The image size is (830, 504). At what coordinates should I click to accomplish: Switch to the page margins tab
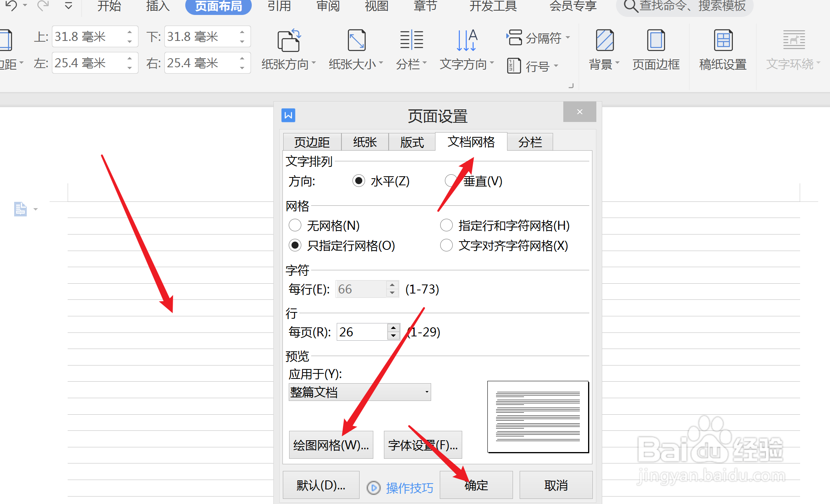pyautogui.click(x=312, y=142)
